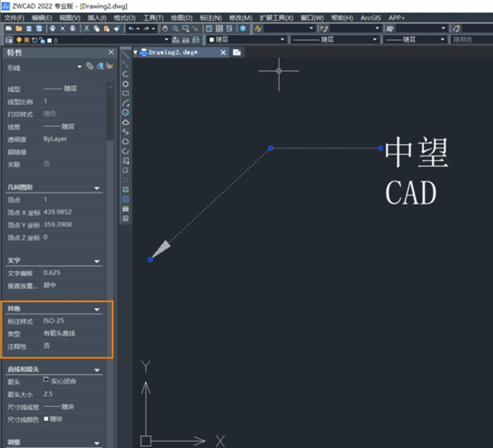Toggle layer 0 on/off lightbulb
Viewport: 493px width, 448px height.
pyautogui.click(x=19, y=40)
